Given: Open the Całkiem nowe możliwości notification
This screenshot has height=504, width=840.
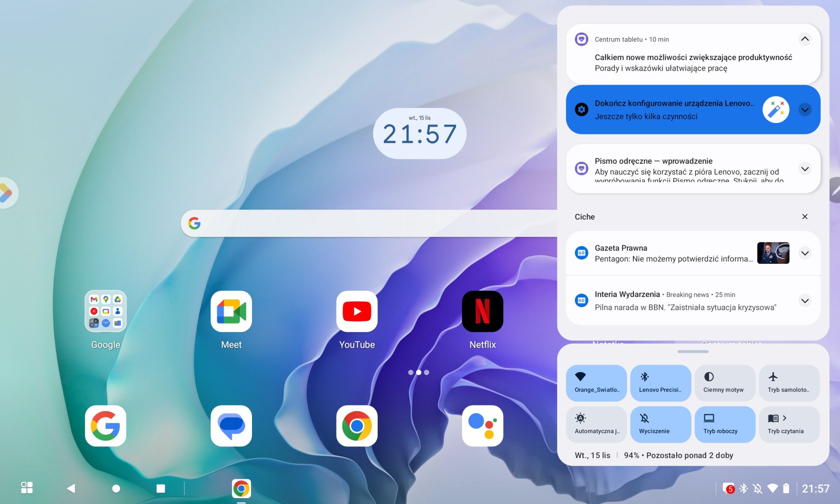Looking at the screenshot, I should point(693,54).
